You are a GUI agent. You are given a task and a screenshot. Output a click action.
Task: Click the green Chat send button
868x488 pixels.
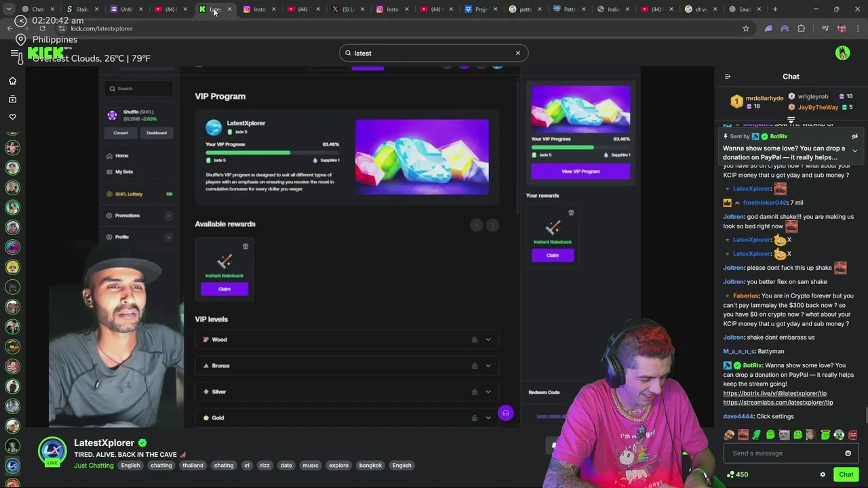click(x=846, y=474)
